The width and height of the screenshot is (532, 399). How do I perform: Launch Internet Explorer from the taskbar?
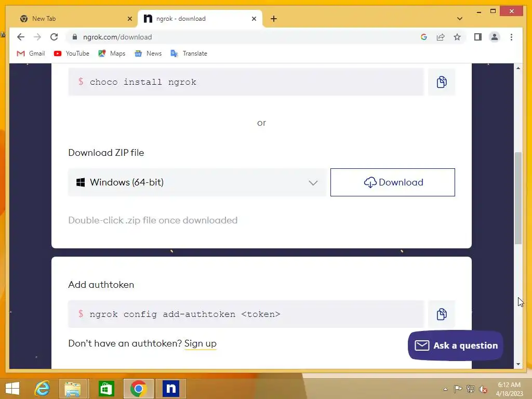point(43,389)
